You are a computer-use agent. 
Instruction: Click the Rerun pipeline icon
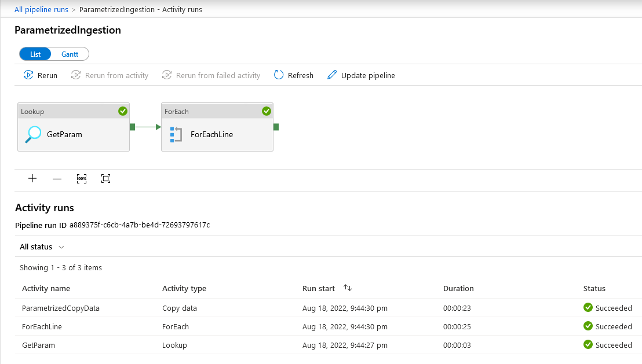point(28,75)
